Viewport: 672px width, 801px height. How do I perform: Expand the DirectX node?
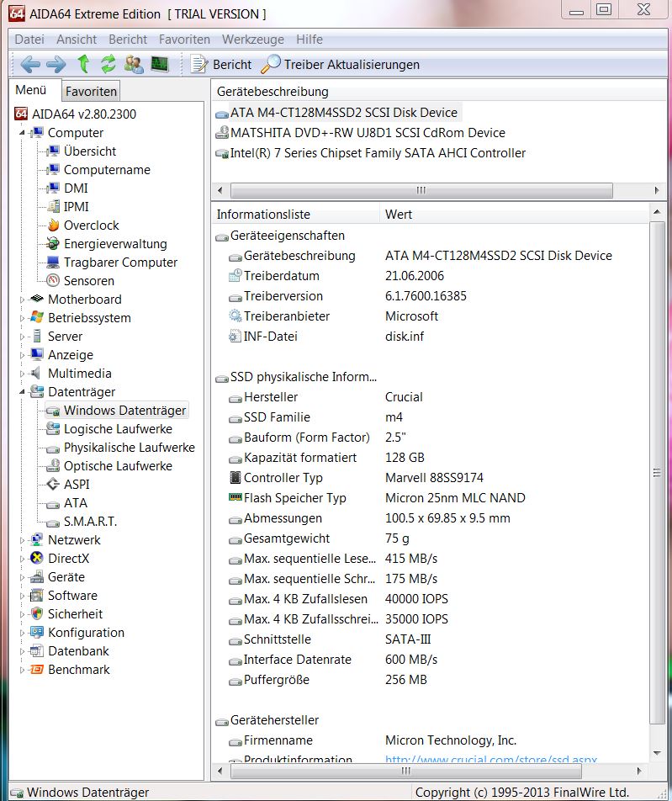tap(22, 559)
